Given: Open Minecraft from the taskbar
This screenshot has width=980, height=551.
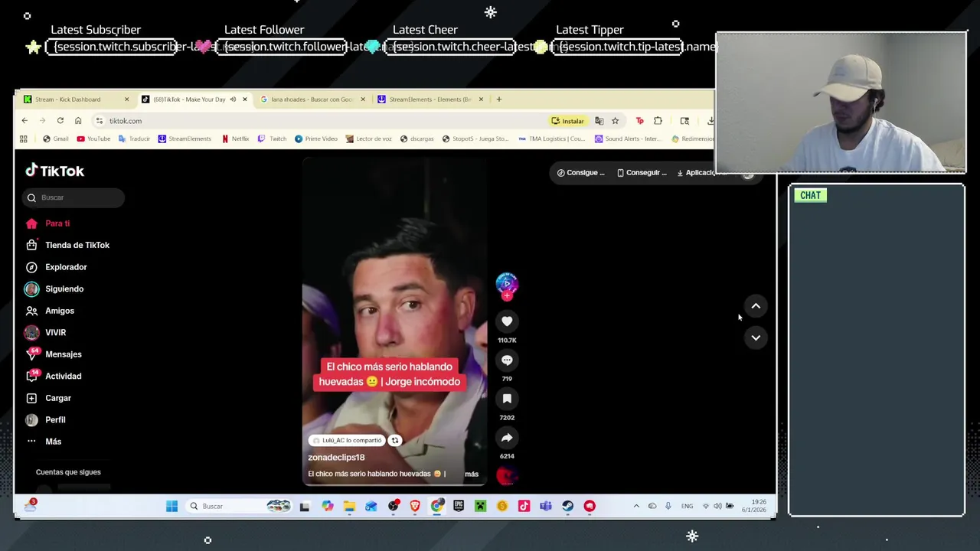Looking at the screenshot, I should [x=480, y=506].
